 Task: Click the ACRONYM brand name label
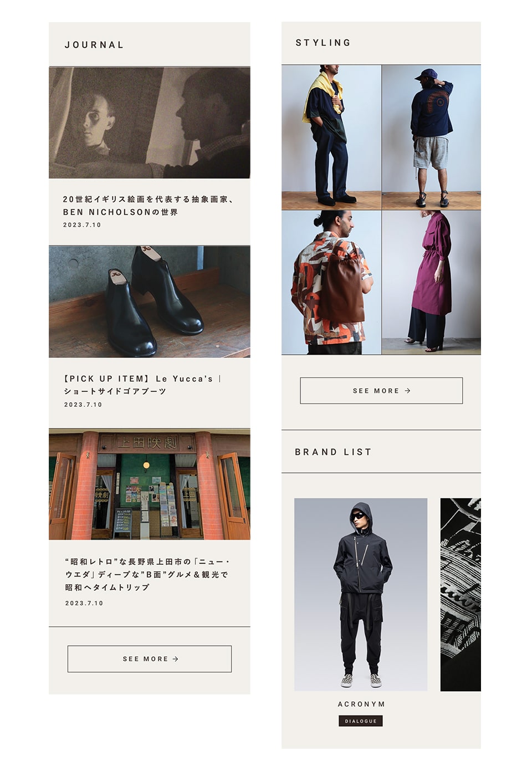pyautogui.click(x=361, y=704)
